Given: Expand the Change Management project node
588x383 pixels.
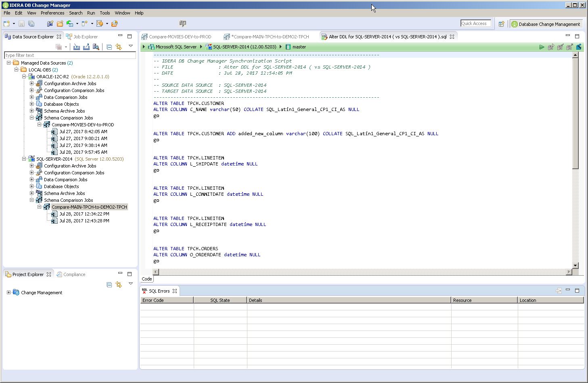Looking at the screenshot, I should pos(8,292).
